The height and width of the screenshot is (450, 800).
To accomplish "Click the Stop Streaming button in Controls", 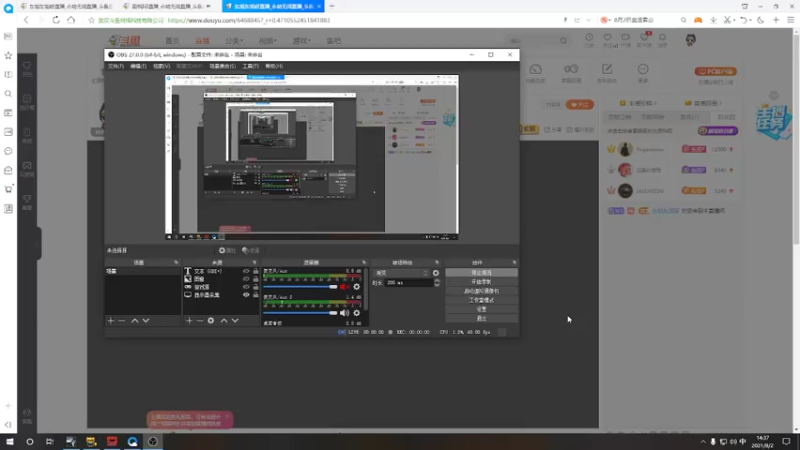I will 481,273.
